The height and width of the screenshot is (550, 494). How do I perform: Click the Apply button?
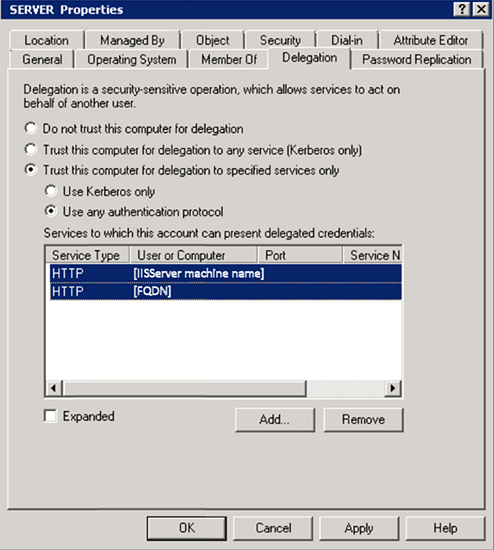(x=359, y=528)
